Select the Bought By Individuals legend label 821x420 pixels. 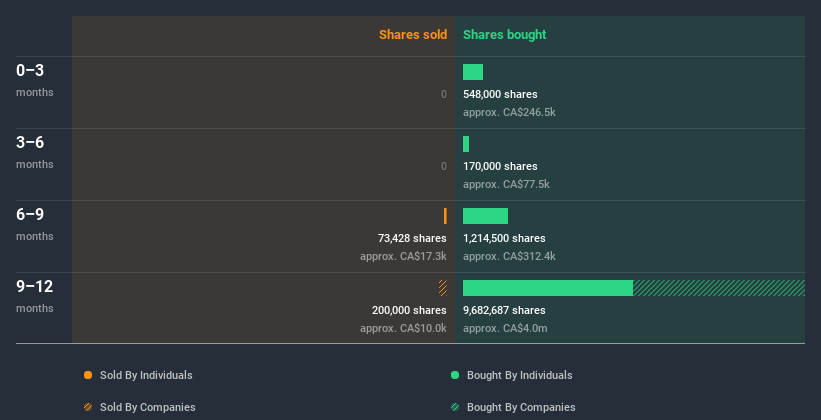click(519, 375)
